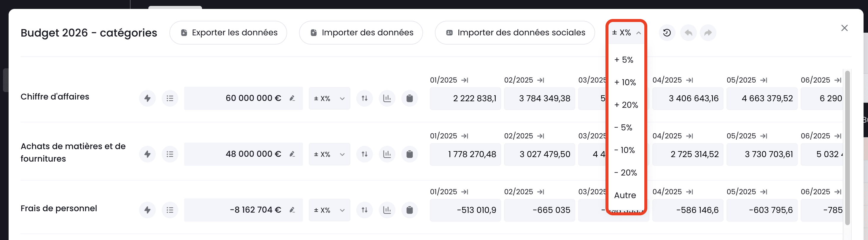Click the undo arrow icon
Viewport: 868px width, 240px height.
click(689, 33)
